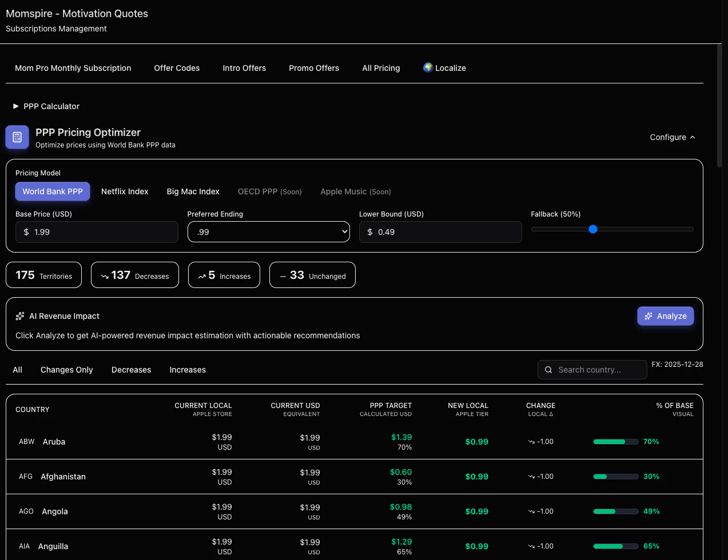Click the globe icon next to Localize
The image size is (728, 560).
[x=427, y=67]
